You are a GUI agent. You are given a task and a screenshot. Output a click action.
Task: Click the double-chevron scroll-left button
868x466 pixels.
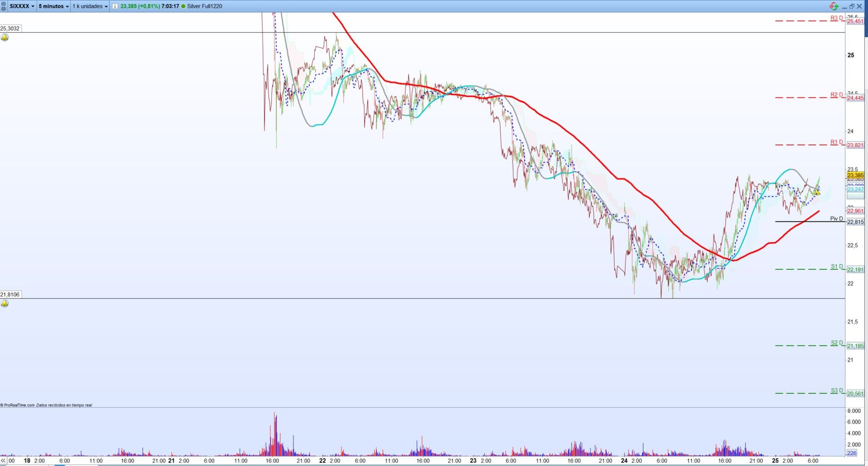tap(3, 460)
